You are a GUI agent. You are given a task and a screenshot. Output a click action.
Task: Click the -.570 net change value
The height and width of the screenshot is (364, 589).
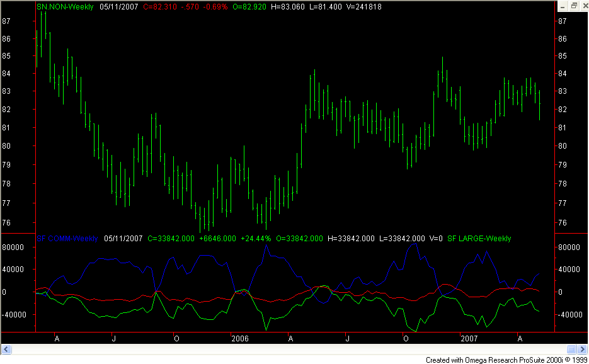(x=190, y=7)
